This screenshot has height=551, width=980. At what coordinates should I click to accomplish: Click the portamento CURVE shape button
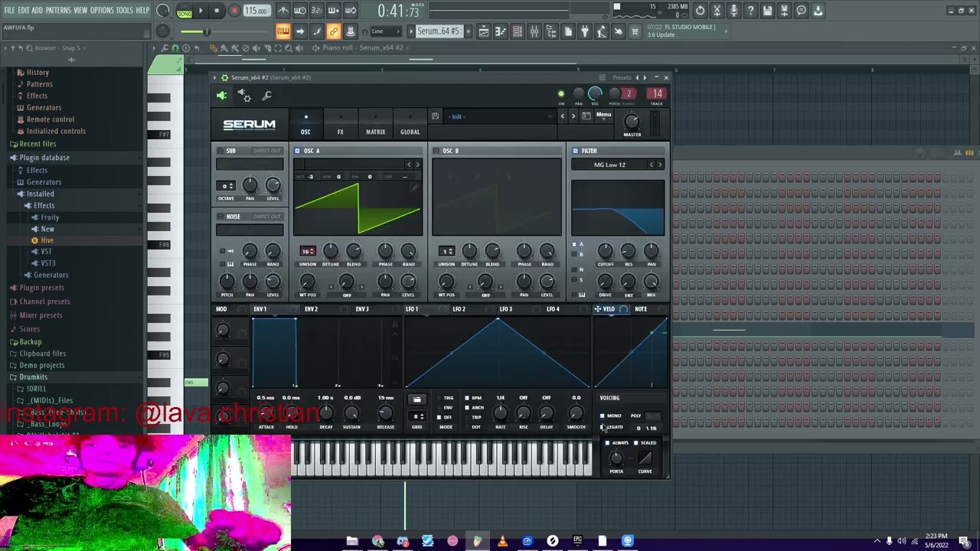click(x=645, y=458)
